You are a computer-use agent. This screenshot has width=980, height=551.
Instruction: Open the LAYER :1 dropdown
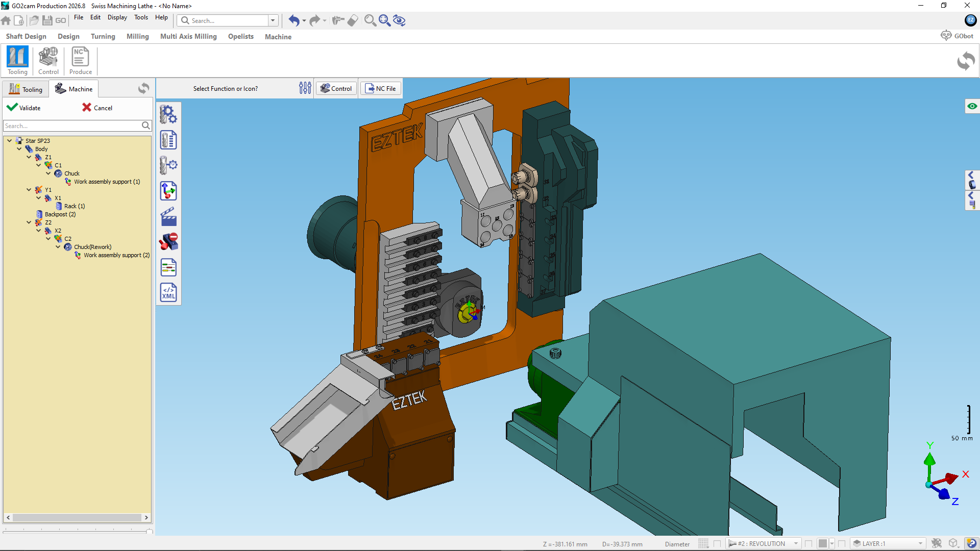(888, 543)
